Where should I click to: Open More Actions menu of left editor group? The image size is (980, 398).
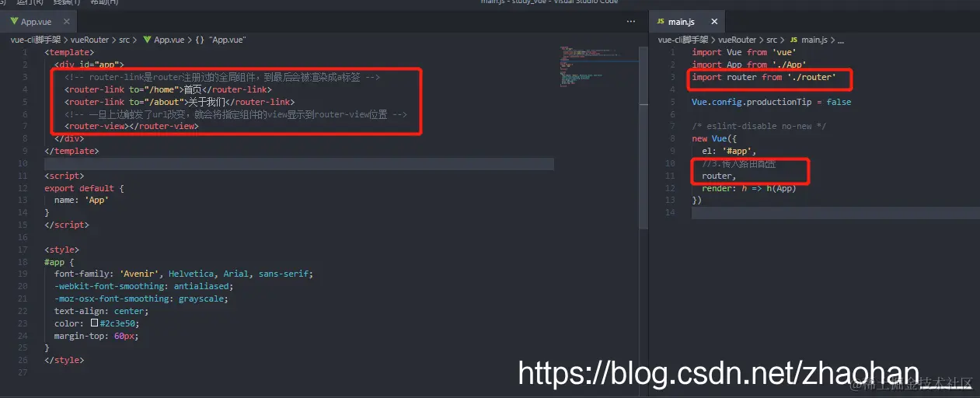point(631,22)
